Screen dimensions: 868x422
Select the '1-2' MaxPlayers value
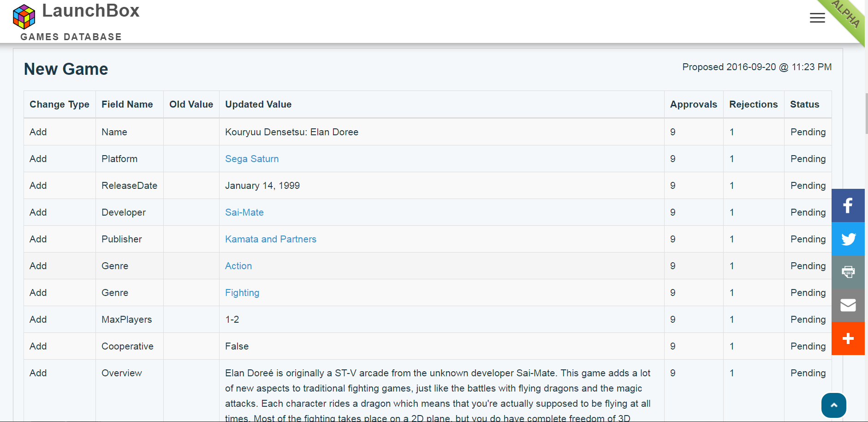(x=232, y=320)
